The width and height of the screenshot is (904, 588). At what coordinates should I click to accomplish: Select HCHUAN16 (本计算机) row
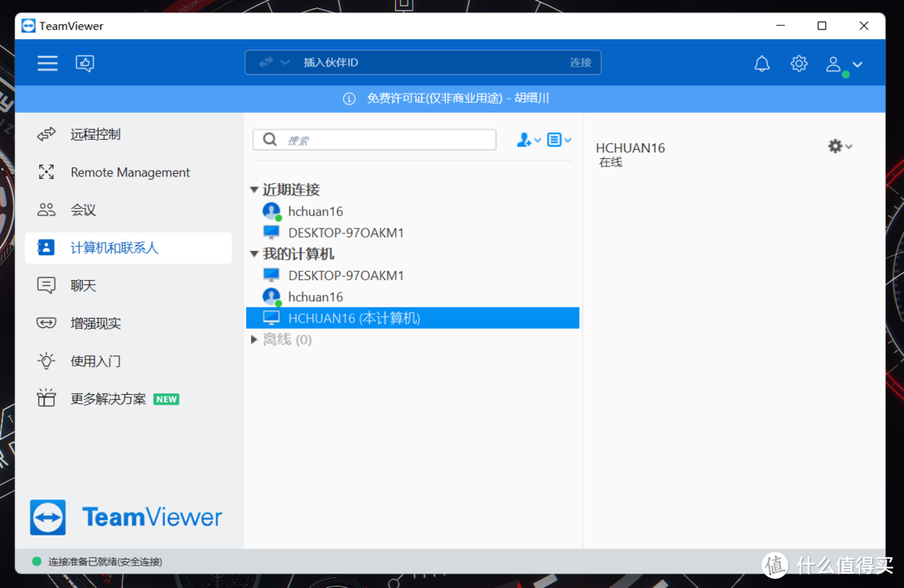413,318
